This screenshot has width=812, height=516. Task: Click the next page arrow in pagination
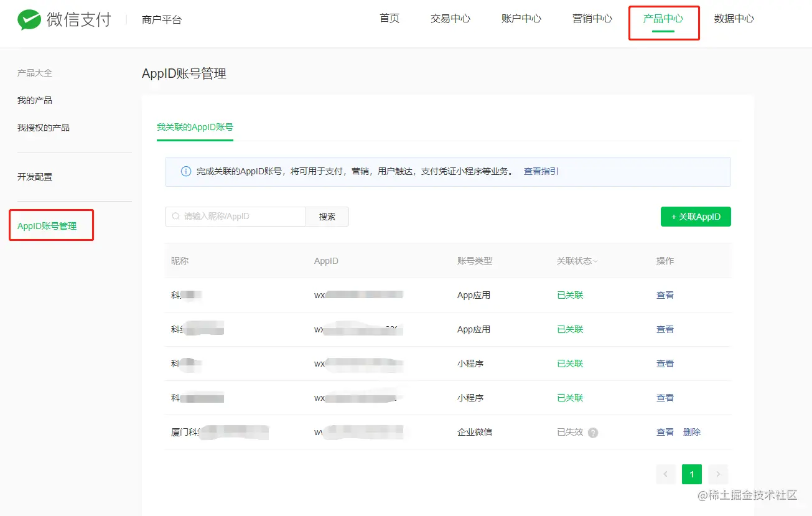pos(718,474)
